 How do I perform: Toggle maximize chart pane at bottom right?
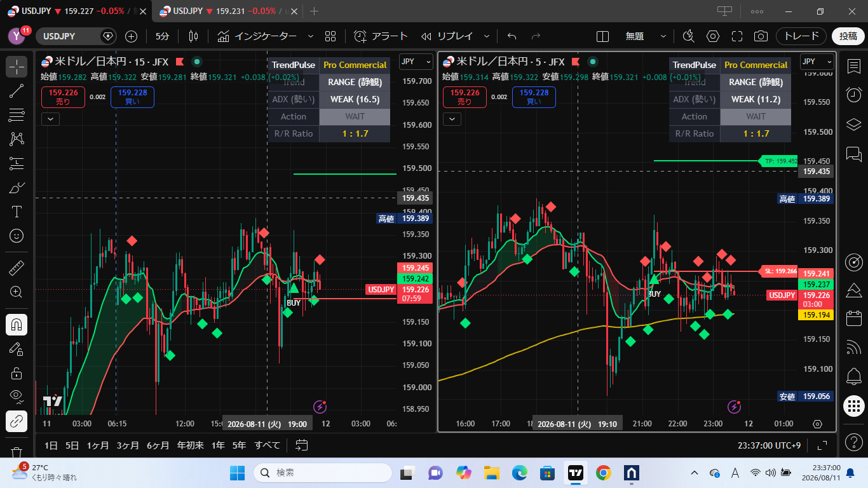[822, 445]
